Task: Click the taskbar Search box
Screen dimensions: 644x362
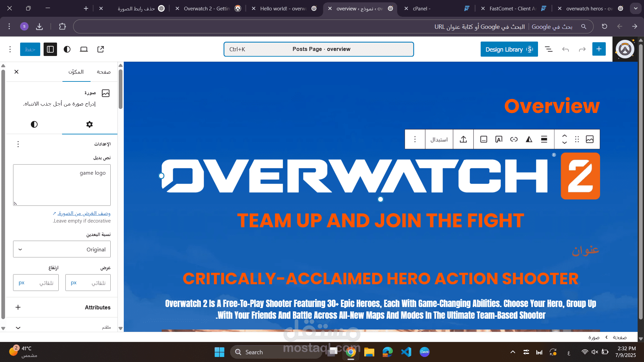Action: pos(276,352)
